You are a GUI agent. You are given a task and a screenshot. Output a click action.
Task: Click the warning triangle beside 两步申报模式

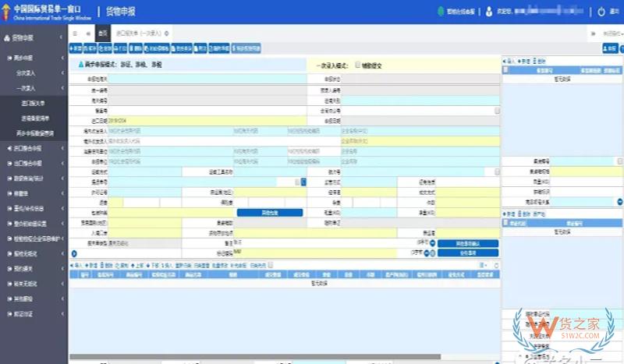[80, 65]
